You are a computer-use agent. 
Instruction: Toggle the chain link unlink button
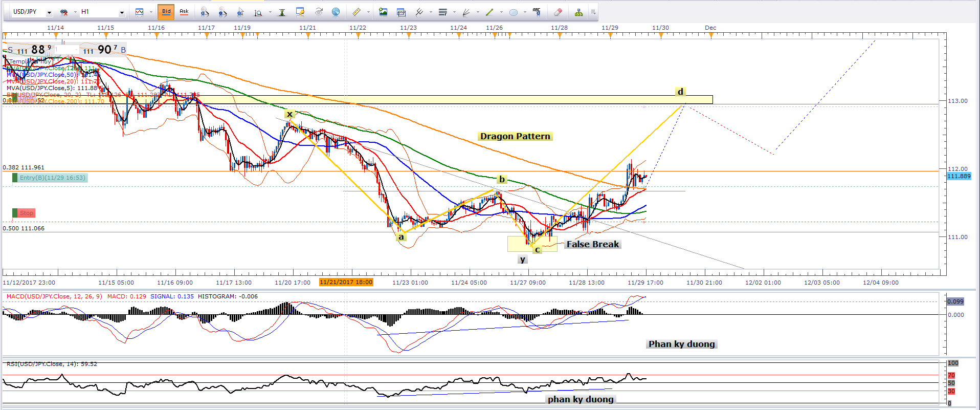pos(64,12)
